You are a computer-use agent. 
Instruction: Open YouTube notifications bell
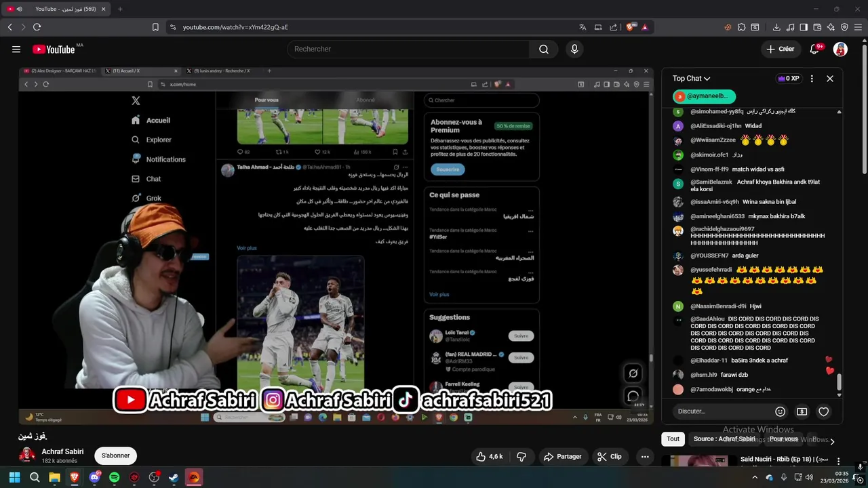coord(814,49)
